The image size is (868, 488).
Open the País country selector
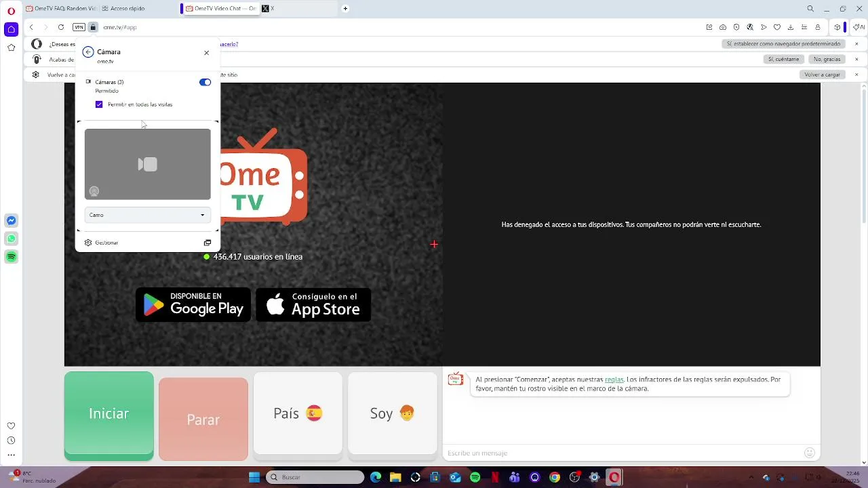298,413
